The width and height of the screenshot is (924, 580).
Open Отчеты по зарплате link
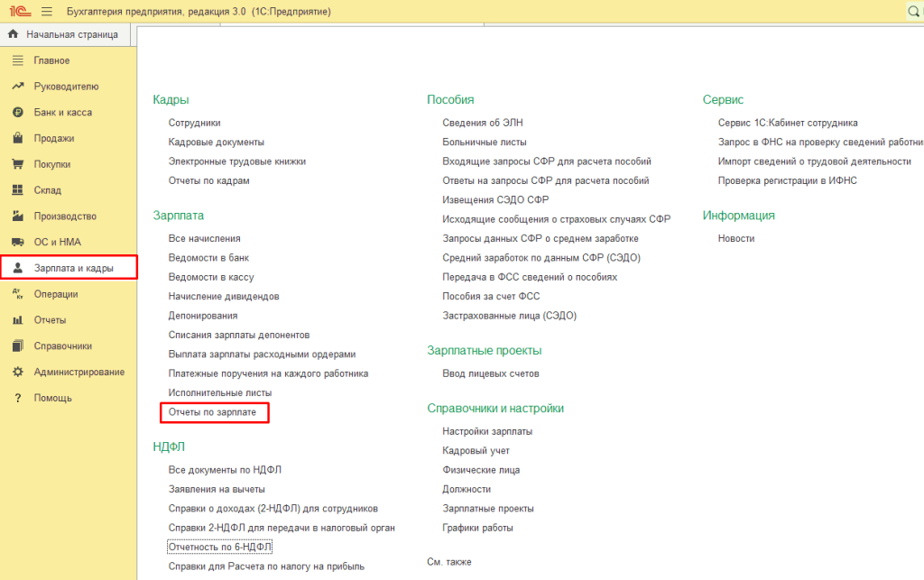tap(212, 412)
